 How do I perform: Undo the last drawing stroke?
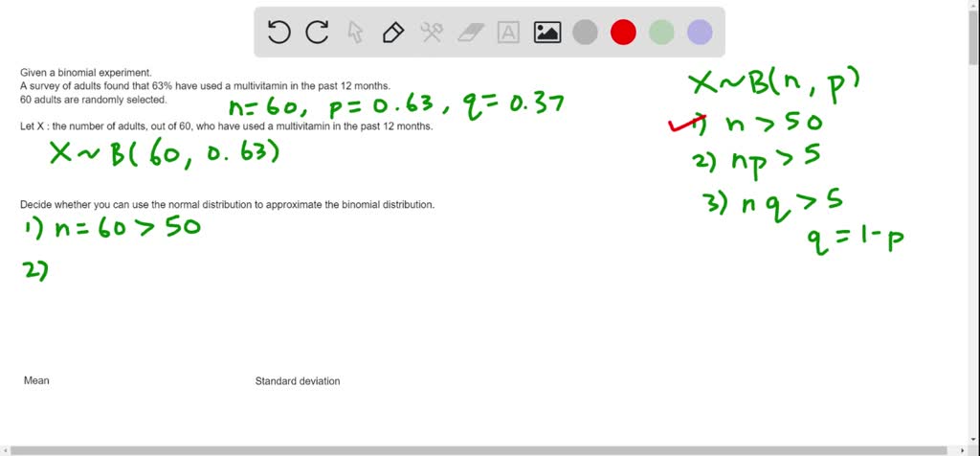(x=278, y=32)
